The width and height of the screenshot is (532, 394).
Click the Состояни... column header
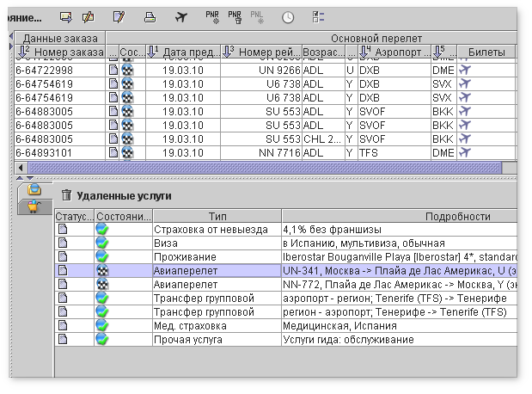(x=124, y=217)
